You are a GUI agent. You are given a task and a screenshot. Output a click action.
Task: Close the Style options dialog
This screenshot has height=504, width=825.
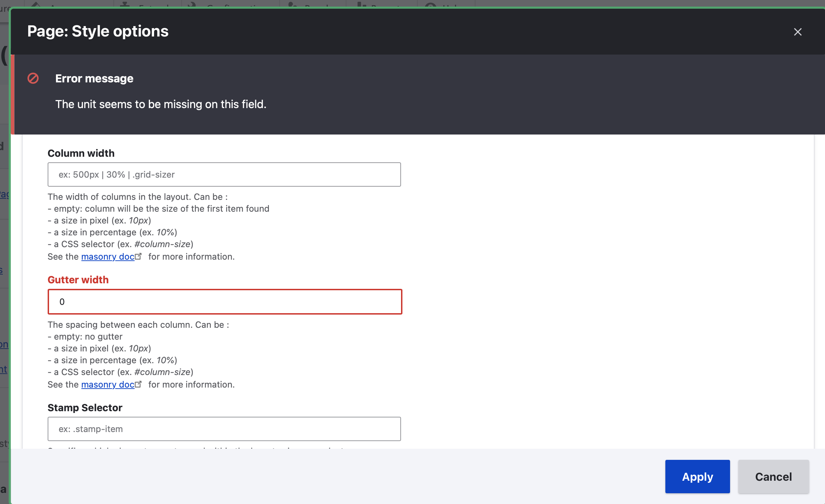[x=798, y=32]
